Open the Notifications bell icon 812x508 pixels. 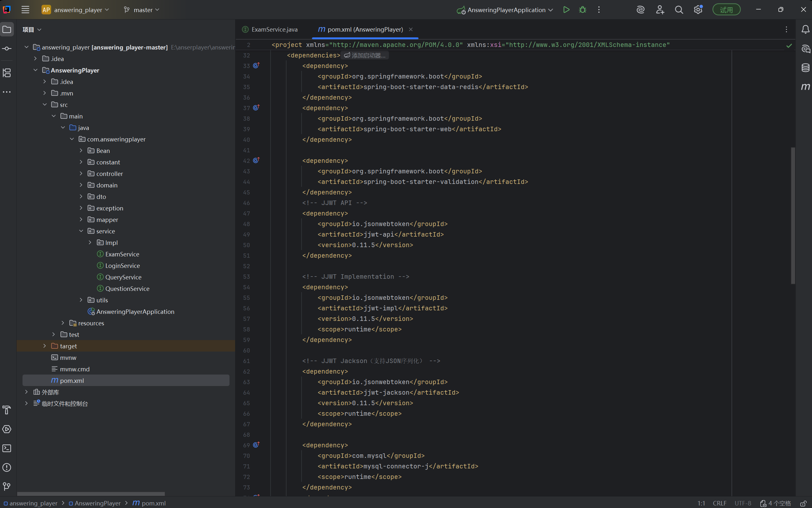pyautogui.click(x=805, y=30)
